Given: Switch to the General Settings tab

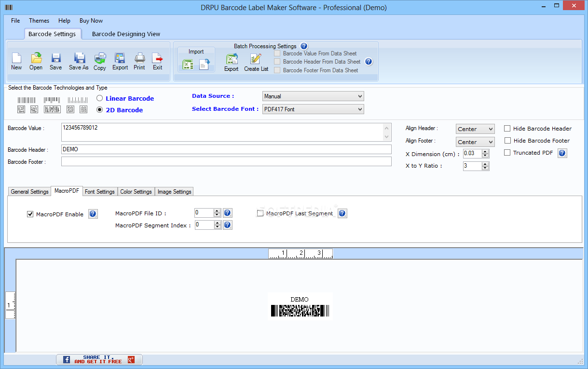Looking at the screenshot, I should pyautogui.click(x=29, y=192).
